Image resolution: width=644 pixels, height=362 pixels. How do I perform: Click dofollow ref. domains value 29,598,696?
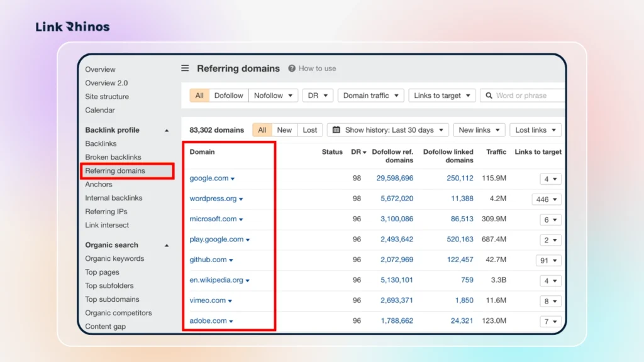coord(395,178)
